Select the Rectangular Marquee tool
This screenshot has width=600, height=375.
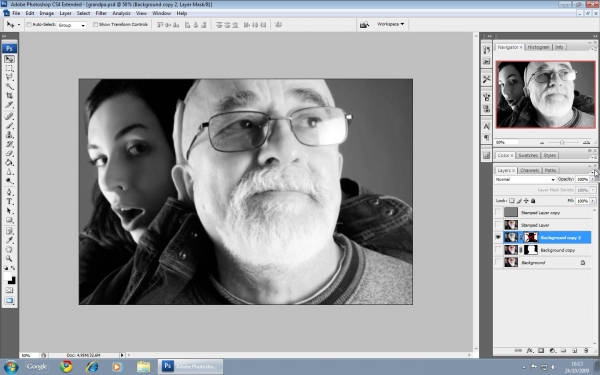[x=9, y=68]
